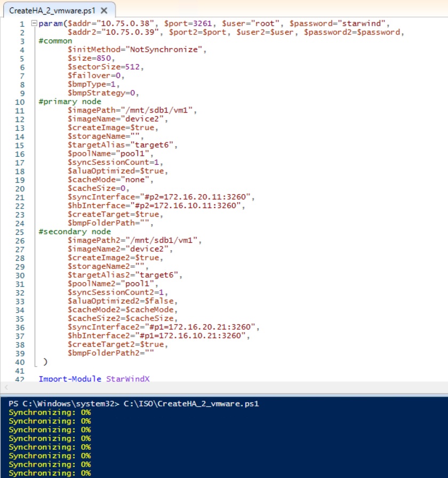Click the $bmpFolderPath="" line

(x=110, y=223)
